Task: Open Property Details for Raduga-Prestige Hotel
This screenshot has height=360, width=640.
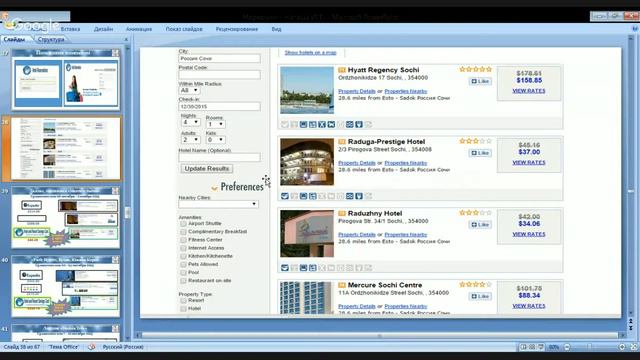Action: (357, 163)
